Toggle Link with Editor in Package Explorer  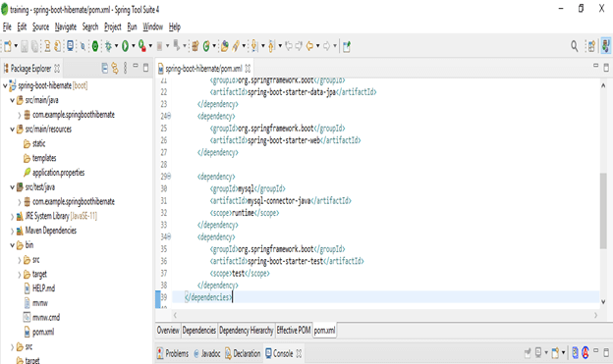pos(115,68)
